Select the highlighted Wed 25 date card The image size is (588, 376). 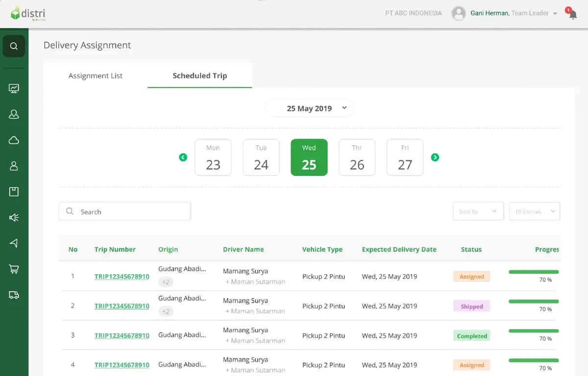(309, 157)
